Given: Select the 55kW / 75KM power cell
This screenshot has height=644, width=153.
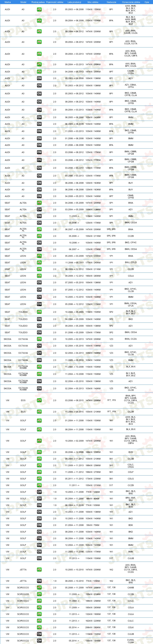Looking at the screenshot, I should click(x=93, y=525).
